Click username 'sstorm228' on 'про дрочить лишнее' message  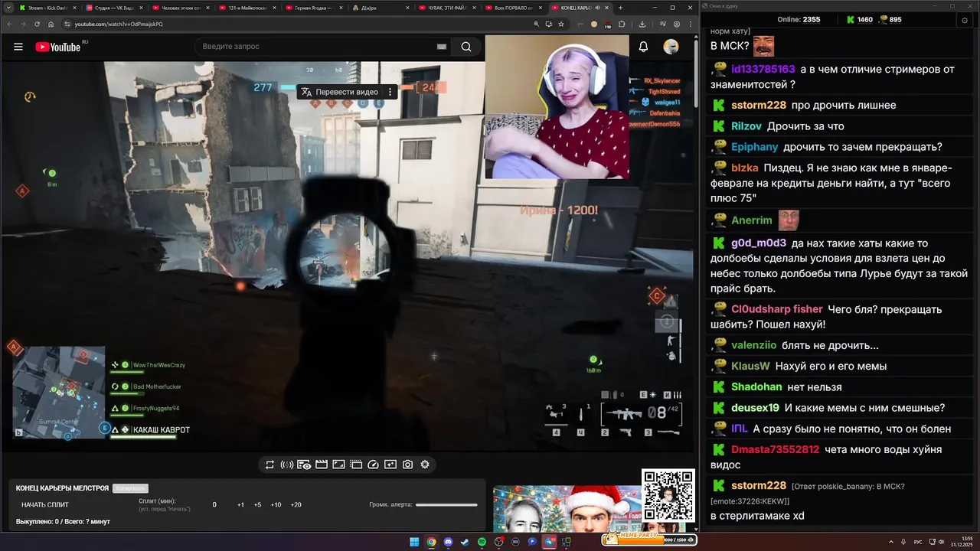point(759,105)
